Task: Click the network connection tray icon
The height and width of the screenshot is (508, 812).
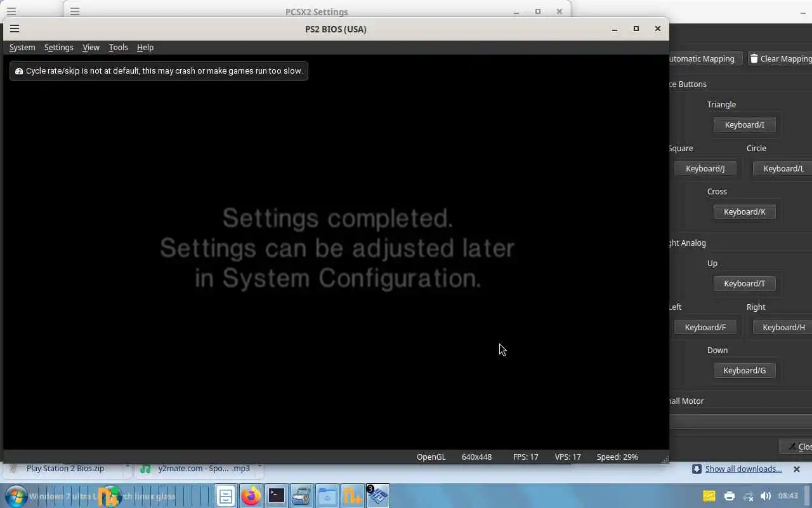Action: tap(748, 496)
